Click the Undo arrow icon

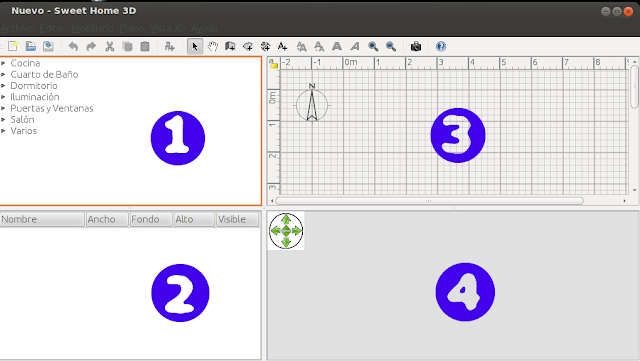[73, 46]
